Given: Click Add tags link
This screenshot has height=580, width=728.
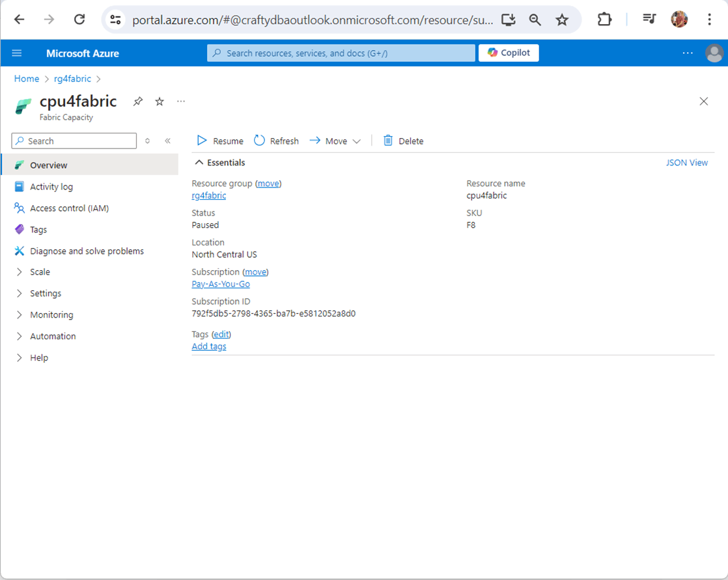Looking at the screenshot, I should (209, 346).
